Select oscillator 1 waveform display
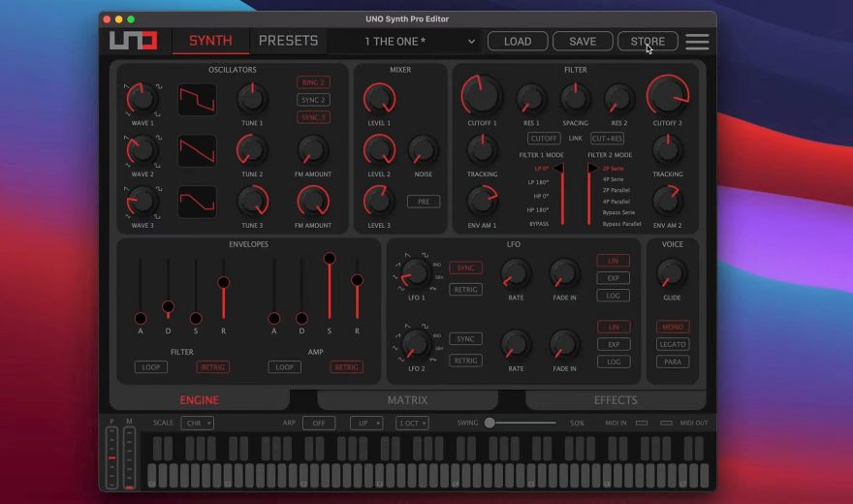Image resolution: width=853 pixels, height=504 pixels. (x=197, y=100)
